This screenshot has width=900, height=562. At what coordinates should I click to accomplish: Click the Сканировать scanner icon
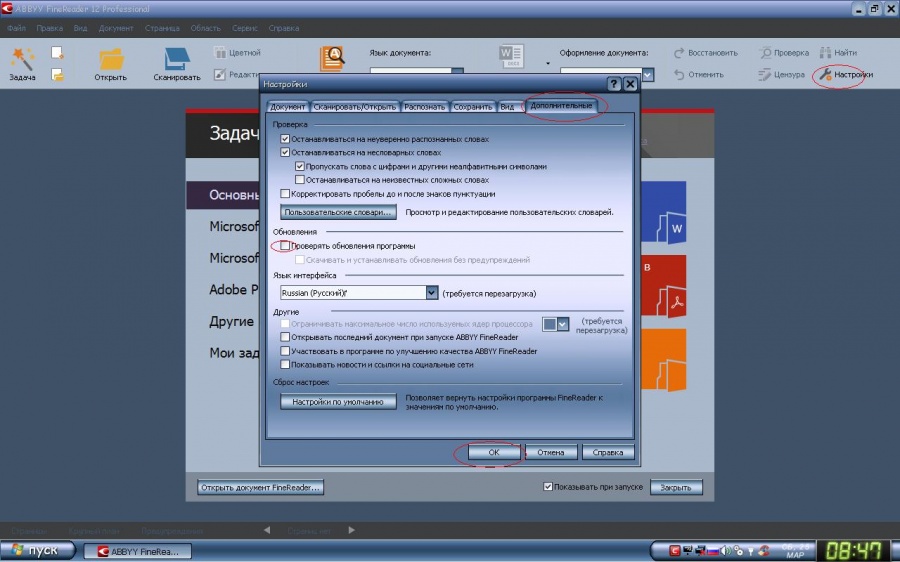pyautogui.click(x=177, y=59)
